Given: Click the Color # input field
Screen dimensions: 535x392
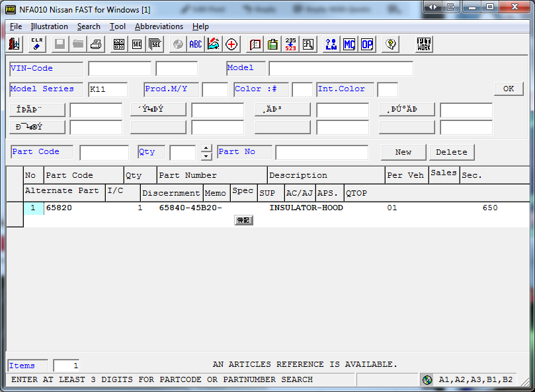Looking at the screenshot, I should pos(302,89).
